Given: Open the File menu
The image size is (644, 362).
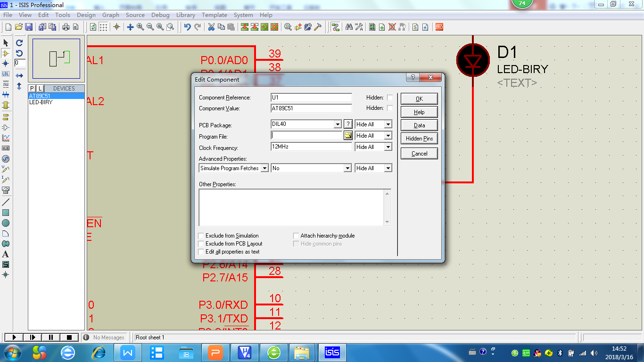Looking at the screenshot, I should coord(8,15).
